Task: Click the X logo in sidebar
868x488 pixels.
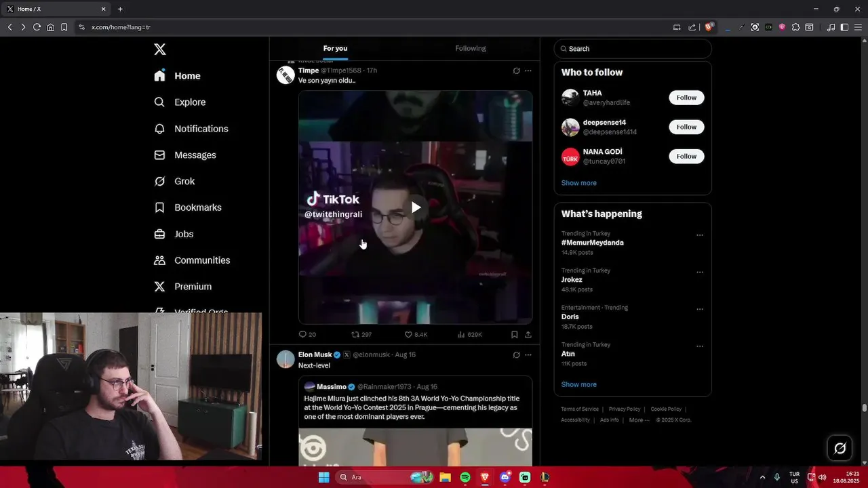Action: (159, 49)
